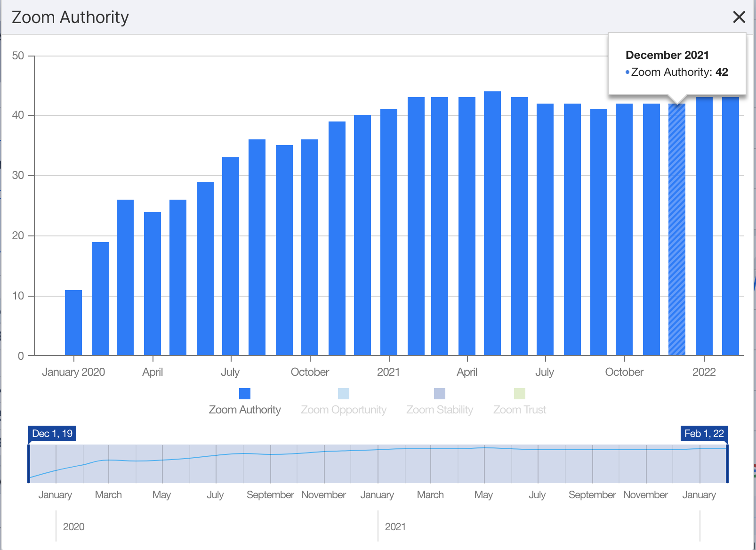Click the 'January 2020' x-axis label
This screenshot has height=550, width=756.
(73, 372)
